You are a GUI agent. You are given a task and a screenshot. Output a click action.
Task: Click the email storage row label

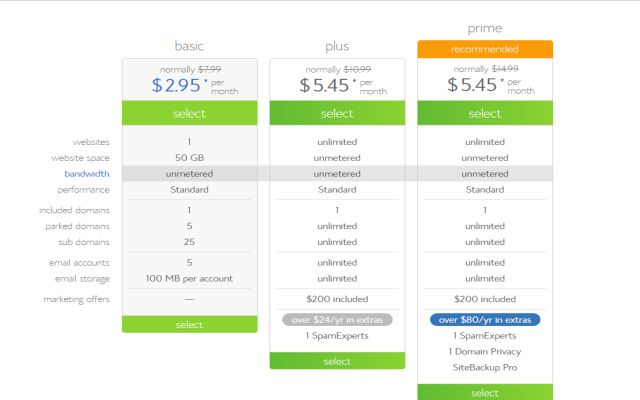coord(82,279)
